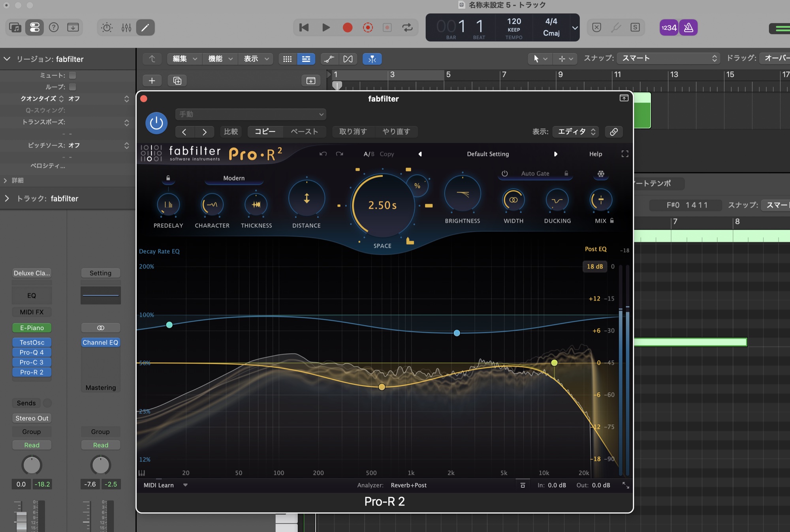Click Pro-R 2 undo arrow icon
Image resolution: width=790 pixels, height=532 pixels.
[323, 154]
